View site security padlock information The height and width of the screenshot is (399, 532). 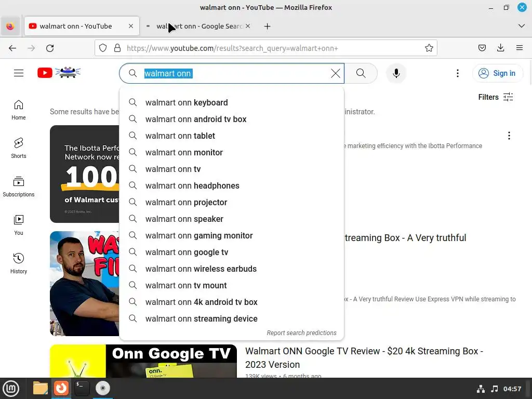click(x=117, y=48)
